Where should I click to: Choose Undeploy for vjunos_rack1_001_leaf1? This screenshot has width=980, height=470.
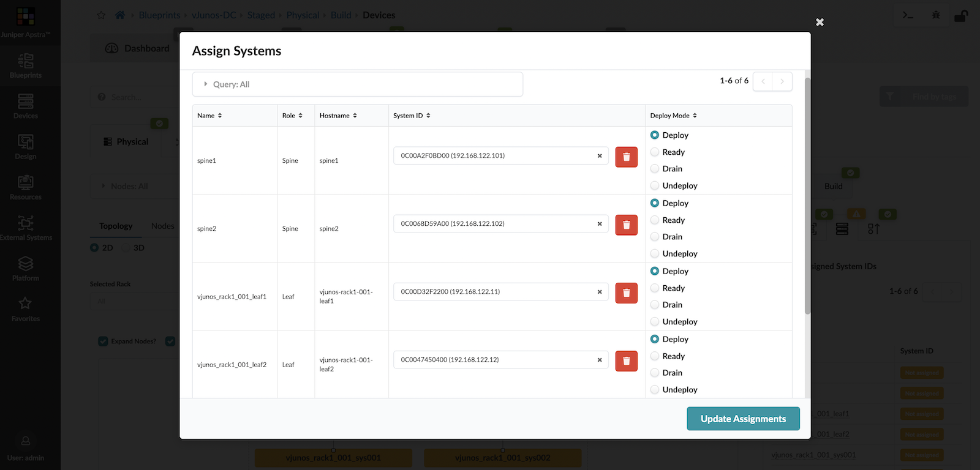point(655,322)
